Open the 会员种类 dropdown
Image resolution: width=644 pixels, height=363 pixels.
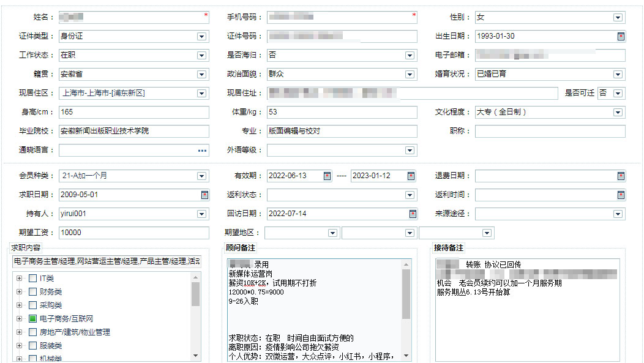[201, 176]
